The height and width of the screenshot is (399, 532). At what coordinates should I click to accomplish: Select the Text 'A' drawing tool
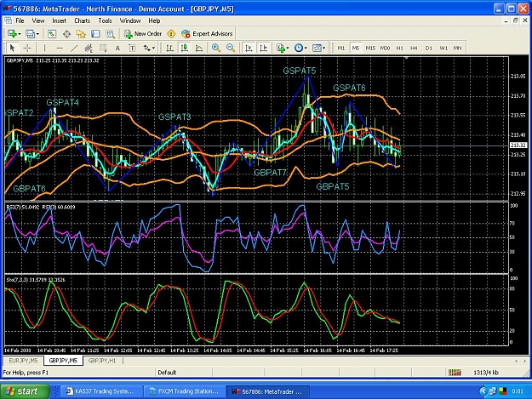[x=117, y=48]
